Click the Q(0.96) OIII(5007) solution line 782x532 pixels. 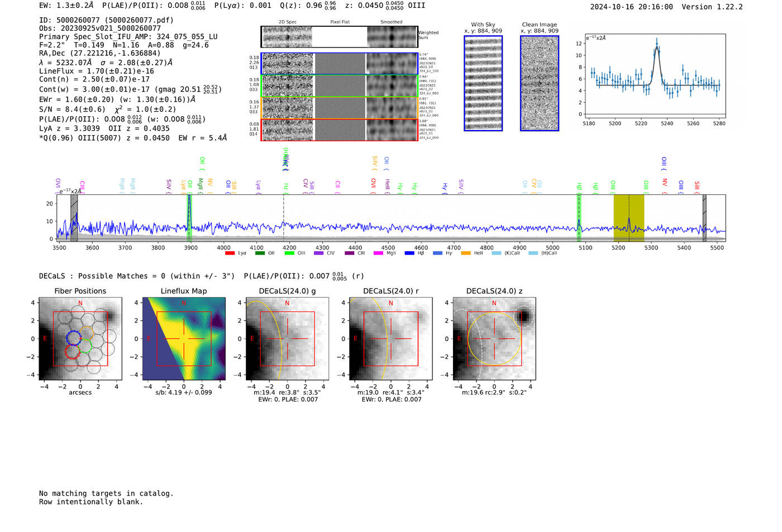[133, 138]
